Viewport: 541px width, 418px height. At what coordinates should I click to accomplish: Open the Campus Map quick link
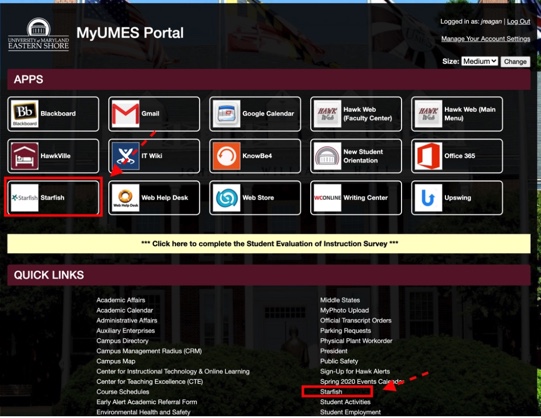[116, 361]
